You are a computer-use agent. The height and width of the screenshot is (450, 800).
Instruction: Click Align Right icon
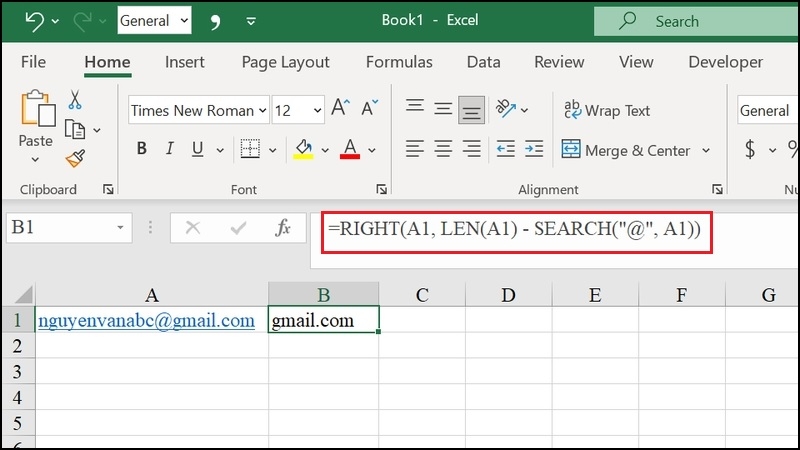coord(471,149)
